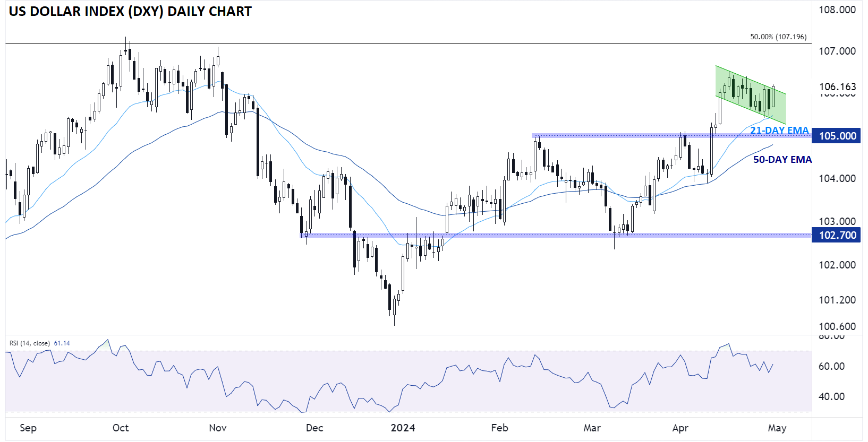
Task: Click the 100.600 price axis label
Action: [837, 326]
